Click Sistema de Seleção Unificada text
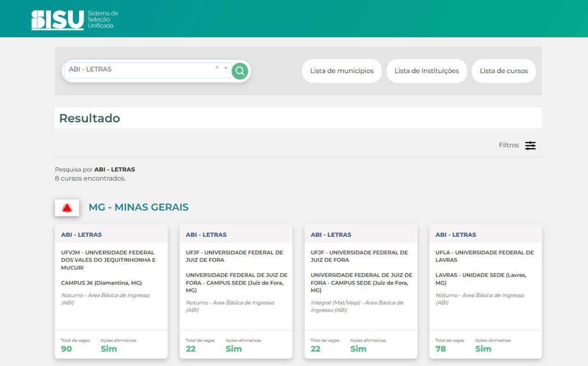This screenshot has width=588, height=366. click(x=103, y=20)
